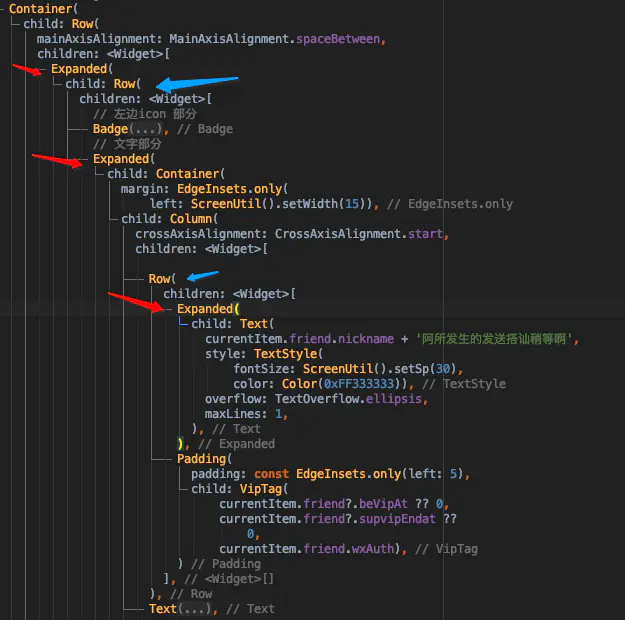Click the TextOverflow.ellipsis value
Viewport: 625px width, 620px height.
348,398
